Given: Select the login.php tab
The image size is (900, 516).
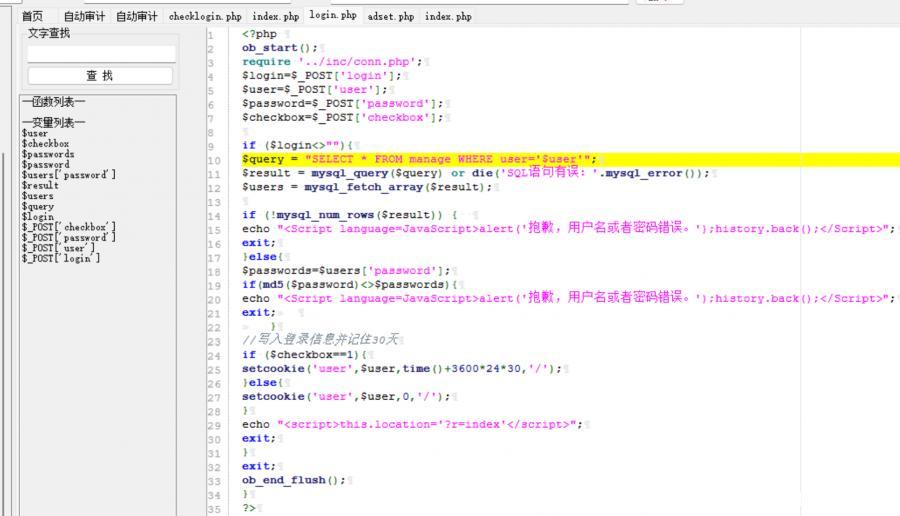Looking at the screenshot, I should pyautogui.click(x=333, y=15).
